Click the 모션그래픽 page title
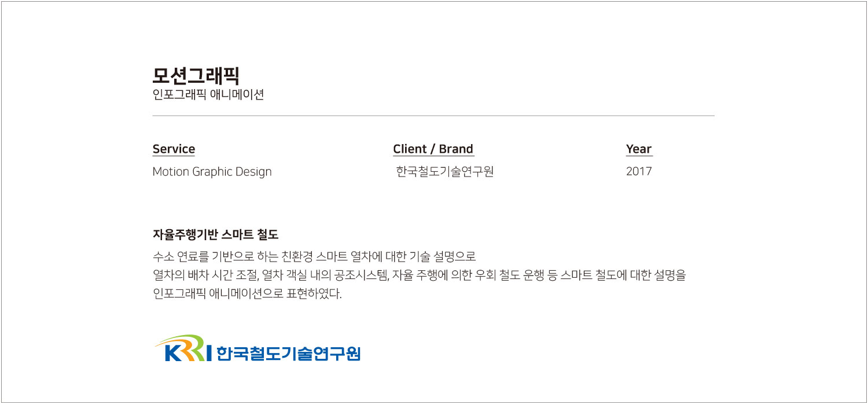868x408 pixels. coord(196,76)
